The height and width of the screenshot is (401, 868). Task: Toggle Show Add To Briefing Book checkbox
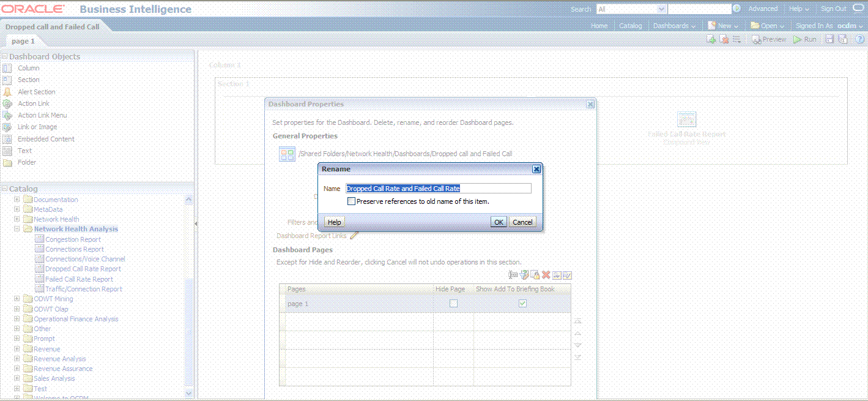(x=522, y=304)
